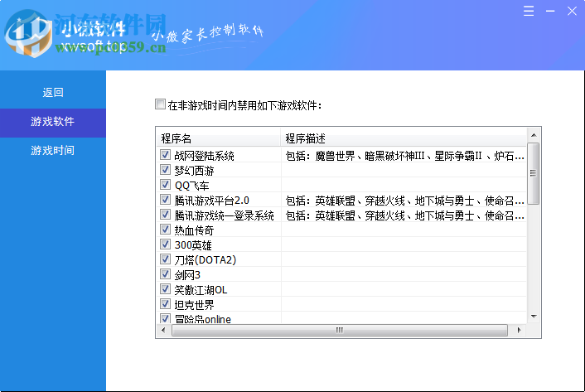
Task: Select the 冒险岛online row name
Action: tap(202, 319)
